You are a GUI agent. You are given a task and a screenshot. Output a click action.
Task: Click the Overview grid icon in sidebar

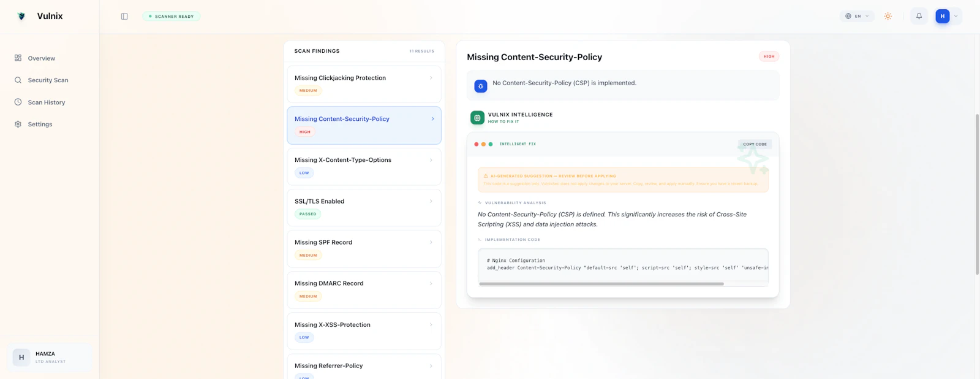tap(18, 58)
